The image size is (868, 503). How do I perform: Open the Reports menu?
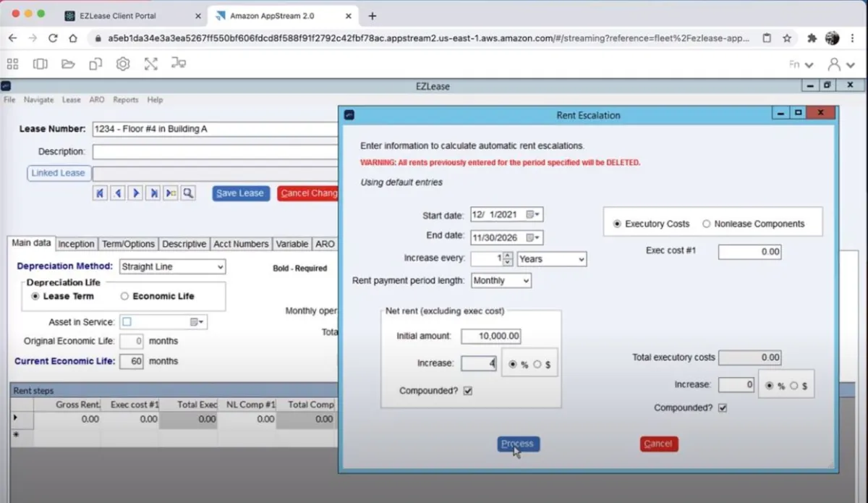pyautogui.click(x=126, y=100)
